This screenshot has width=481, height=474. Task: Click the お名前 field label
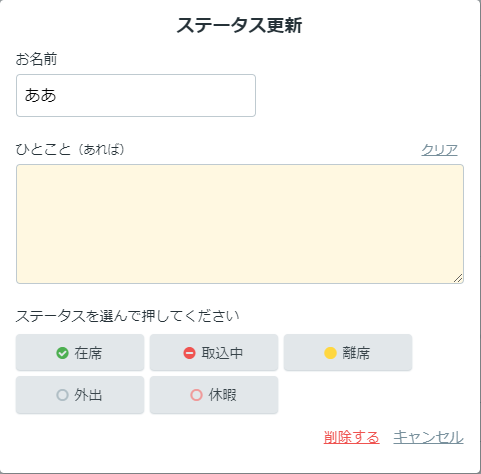(x=36, y=59)
